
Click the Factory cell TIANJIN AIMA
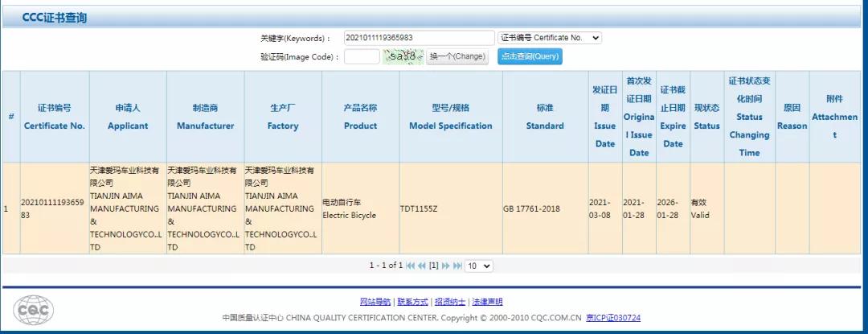click(x=283, y=208)
